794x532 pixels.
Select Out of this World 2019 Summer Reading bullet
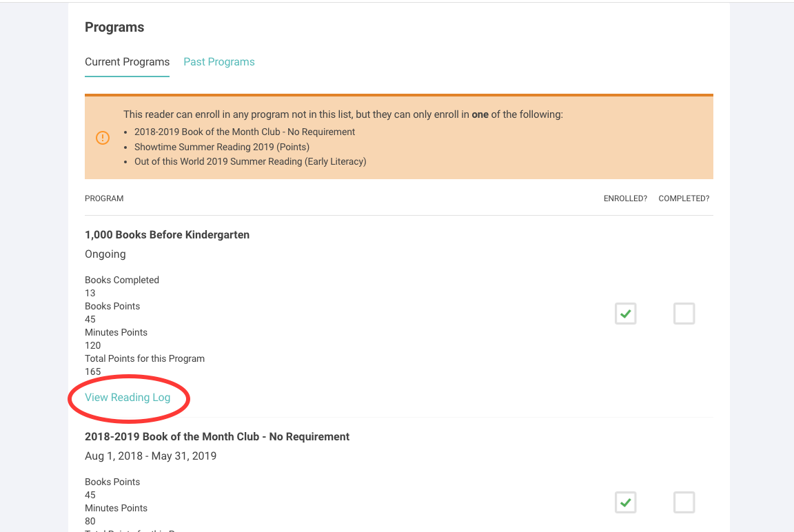(250, 161)
